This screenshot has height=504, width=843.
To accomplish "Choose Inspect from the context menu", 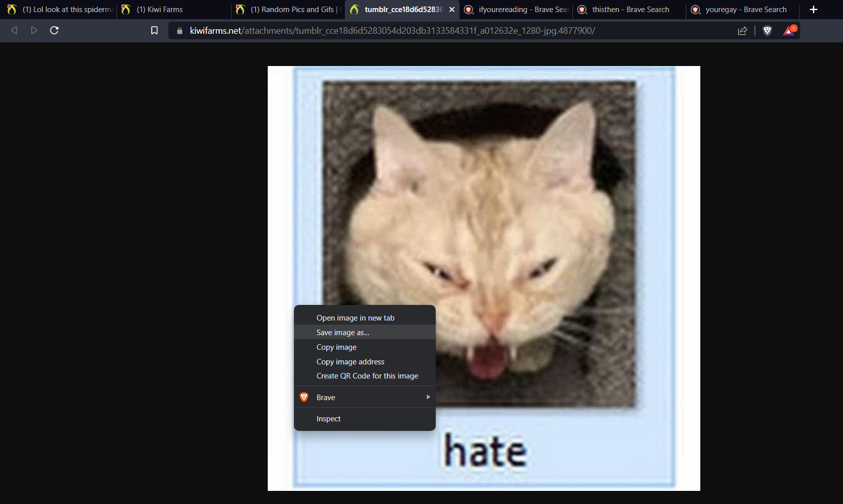I will pos(365,419).
